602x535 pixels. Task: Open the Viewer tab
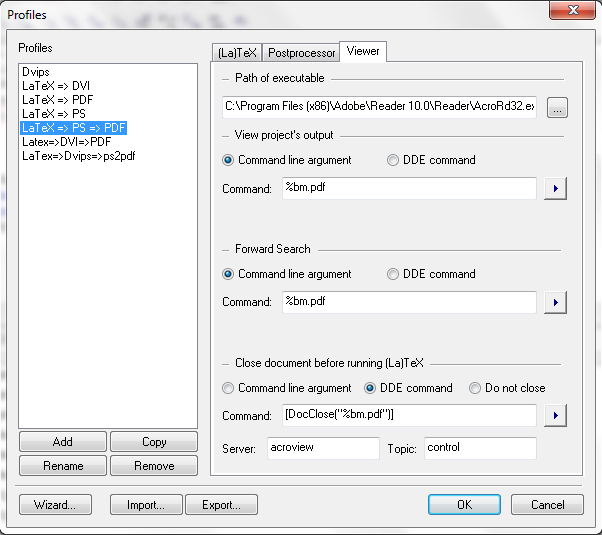(x=363, y=51)
